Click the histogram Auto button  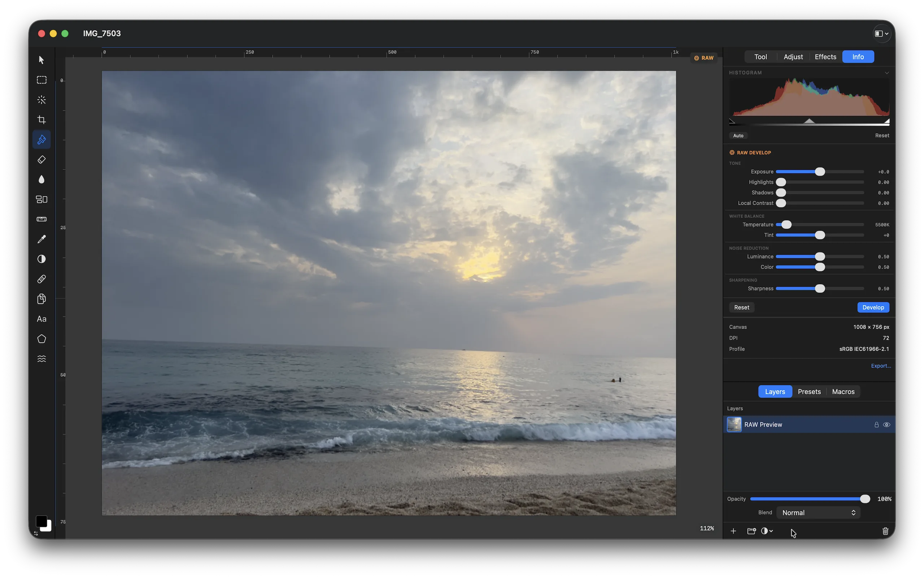738,136
